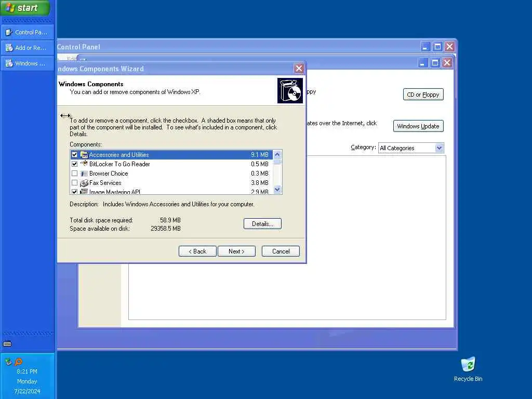Viewport: 532px width, 399px height.
Task: Toggle the Image Mastering API checkbox
Action: click(75, 192)
